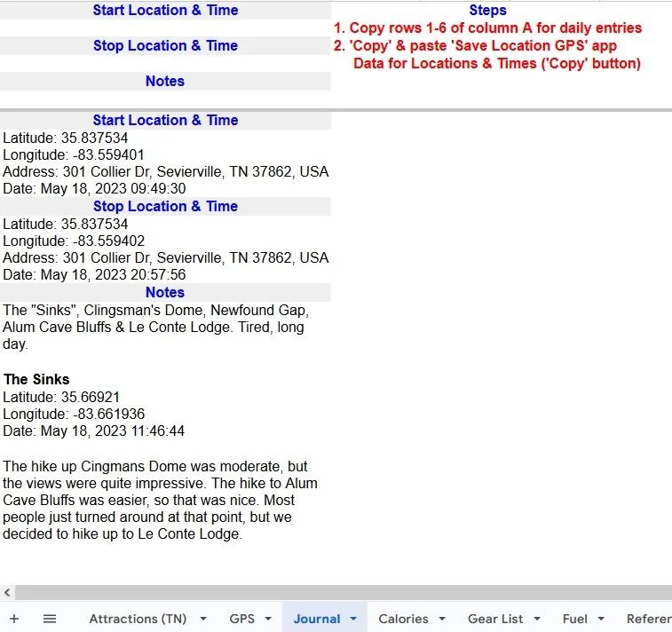672x632 pixels.
Task: Click the 'Copy rows 1-6' instruction text
Action: point(494,28)
